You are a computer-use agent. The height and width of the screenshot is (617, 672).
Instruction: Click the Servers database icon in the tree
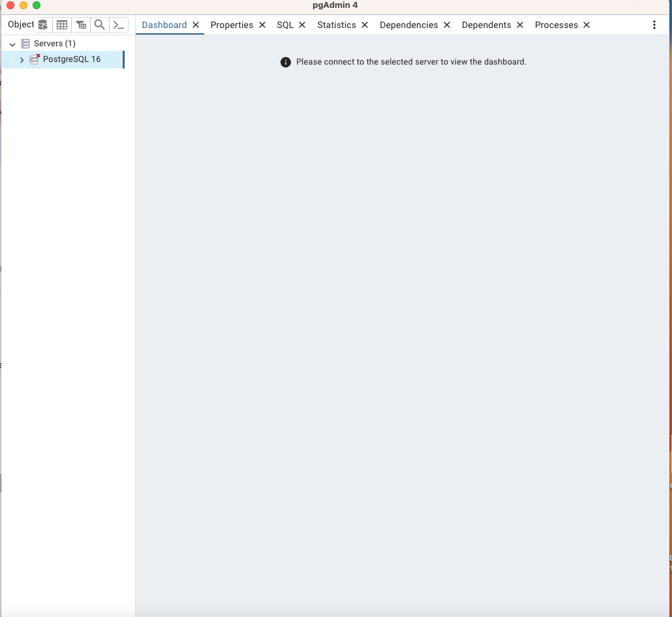point(24,43)
